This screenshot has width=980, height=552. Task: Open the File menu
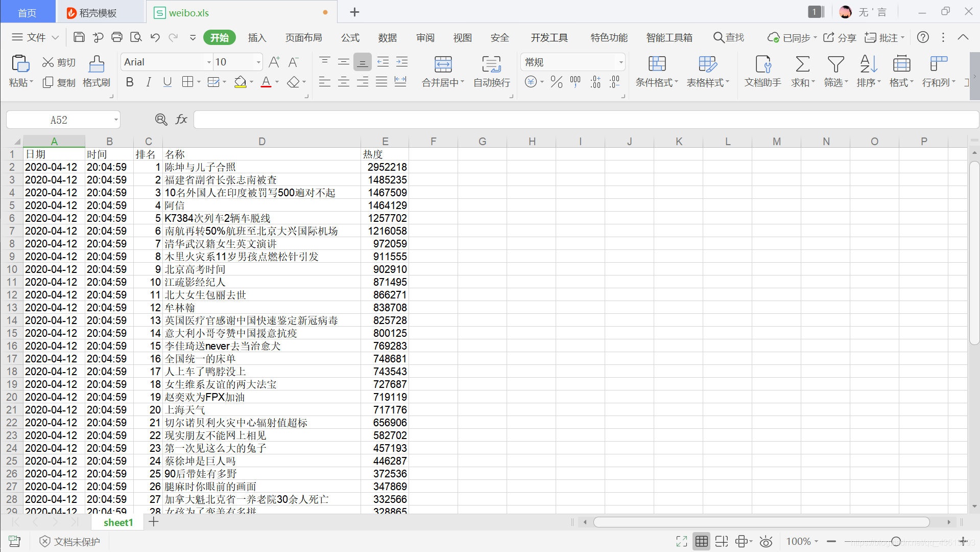coord(35,37)
